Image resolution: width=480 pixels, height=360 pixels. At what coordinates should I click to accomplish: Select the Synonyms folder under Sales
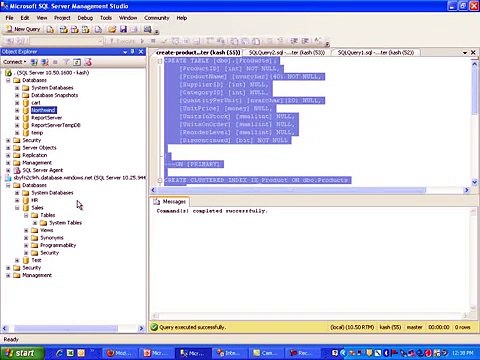(x=52, y=238)
